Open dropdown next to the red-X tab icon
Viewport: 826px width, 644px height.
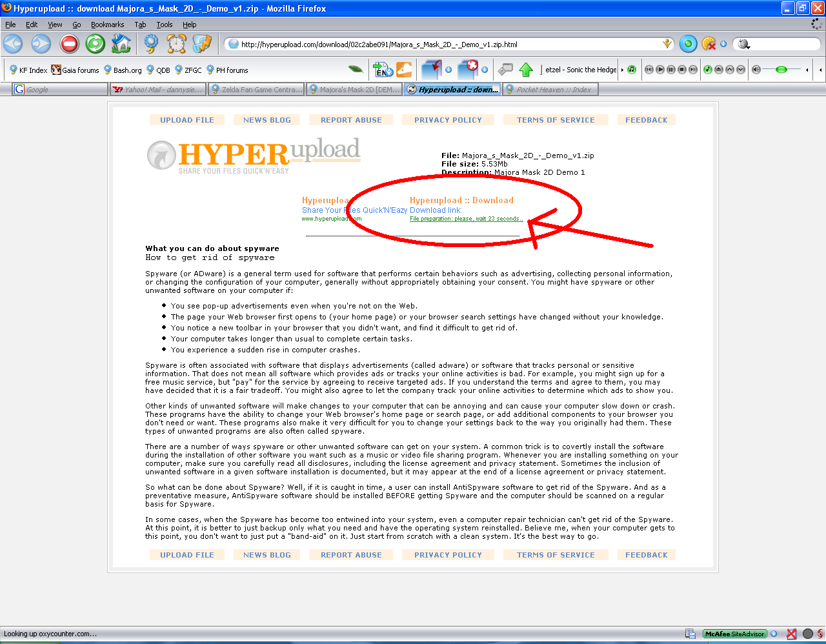(484, 70)
